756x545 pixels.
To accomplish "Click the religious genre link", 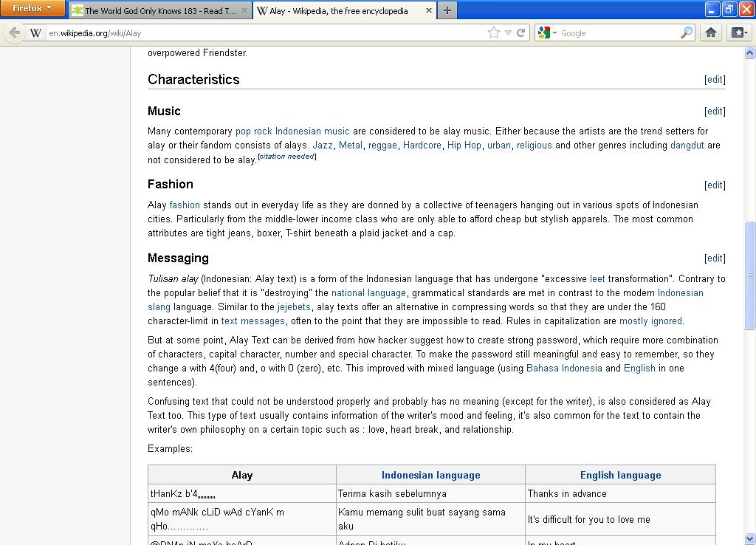I will 535,145.
